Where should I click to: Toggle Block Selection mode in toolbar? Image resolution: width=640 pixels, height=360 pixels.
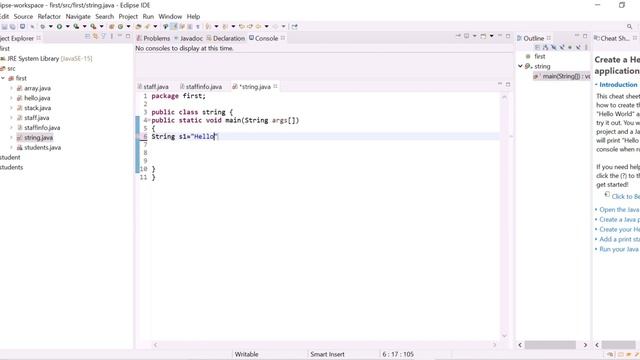pyautogui.click(x=190, y=27)
